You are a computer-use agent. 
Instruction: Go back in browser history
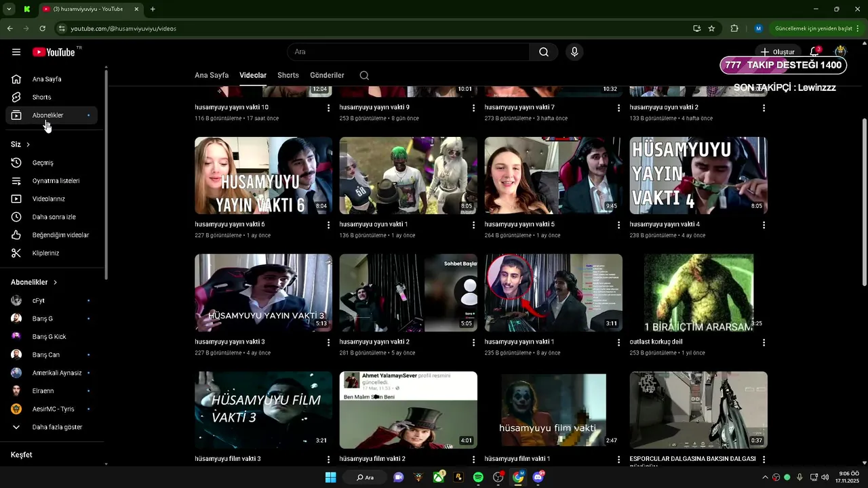tap(9, 28)
